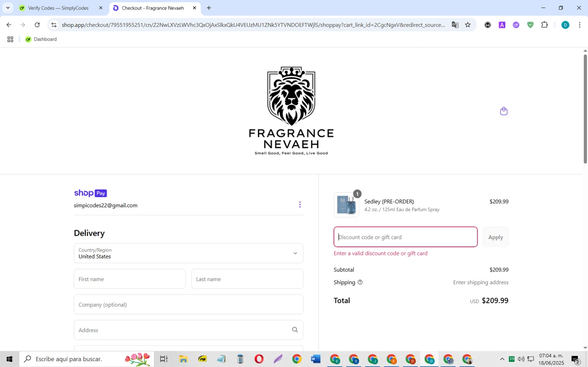Bookmark this page with the star icon
This screenshot has width=588, height=367.
pyautogui.click(x=468, y=25)
